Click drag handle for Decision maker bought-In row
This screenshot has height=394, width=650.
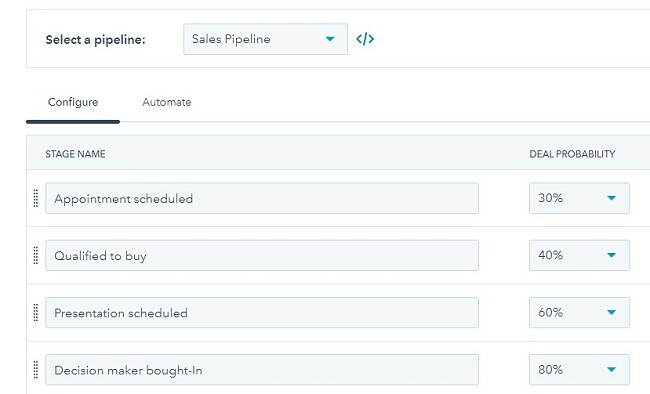pos(36,370)
